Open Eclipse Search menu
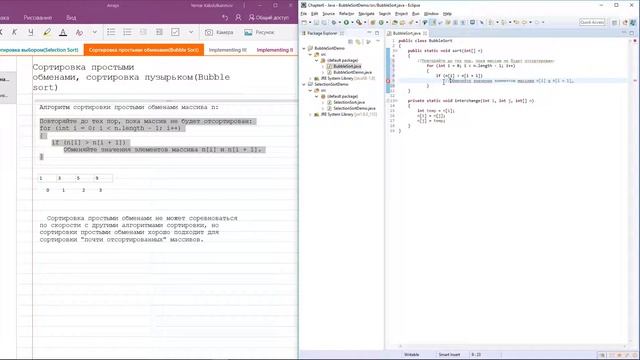The image size is (640, 360). pos(384,14)
